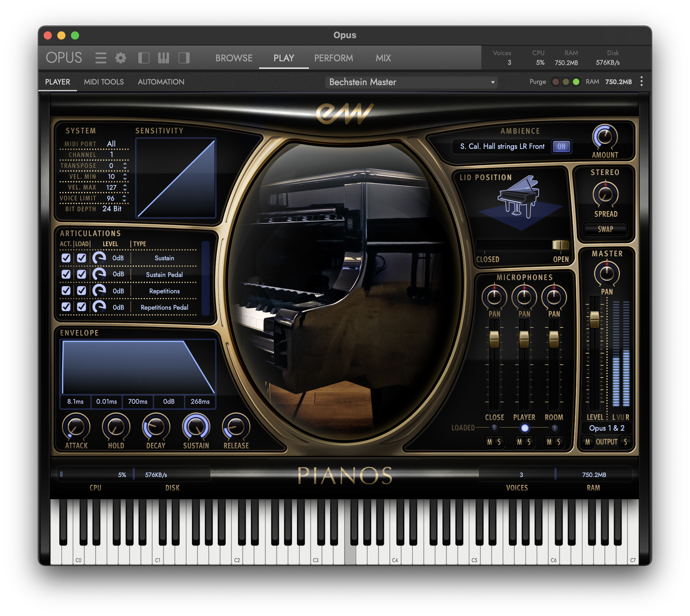
Task: Toggle the right panel icon
Action: pyautogui.click(x=184, y=58)
